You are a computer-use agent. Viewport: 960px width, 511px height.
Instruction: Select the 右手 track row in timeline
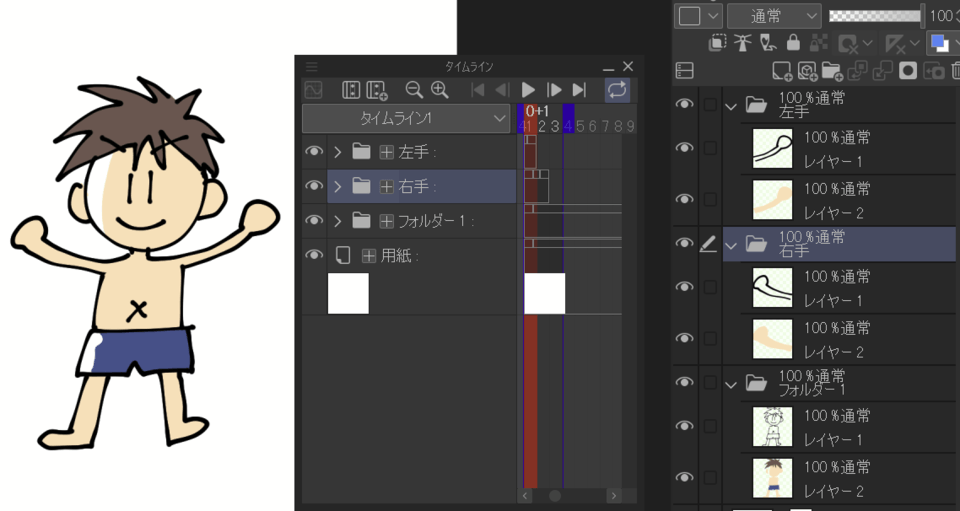click(x=421, y=186)
